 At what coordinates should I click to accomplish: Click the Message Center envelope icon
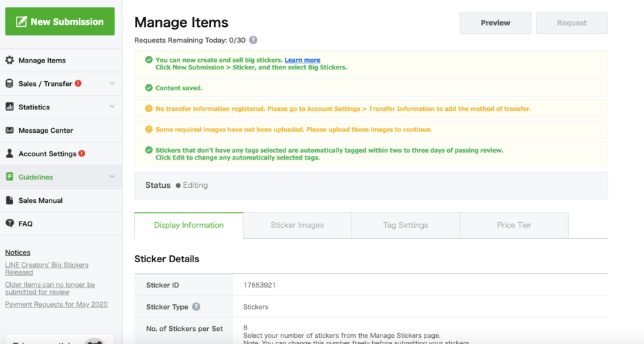10,130
